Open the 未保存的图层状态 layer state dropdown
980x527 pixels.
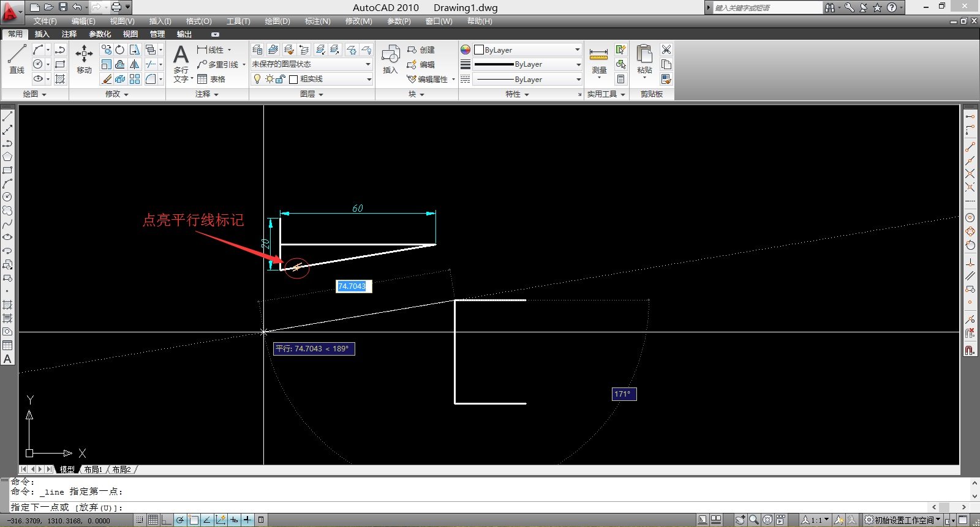click(312, 64)
